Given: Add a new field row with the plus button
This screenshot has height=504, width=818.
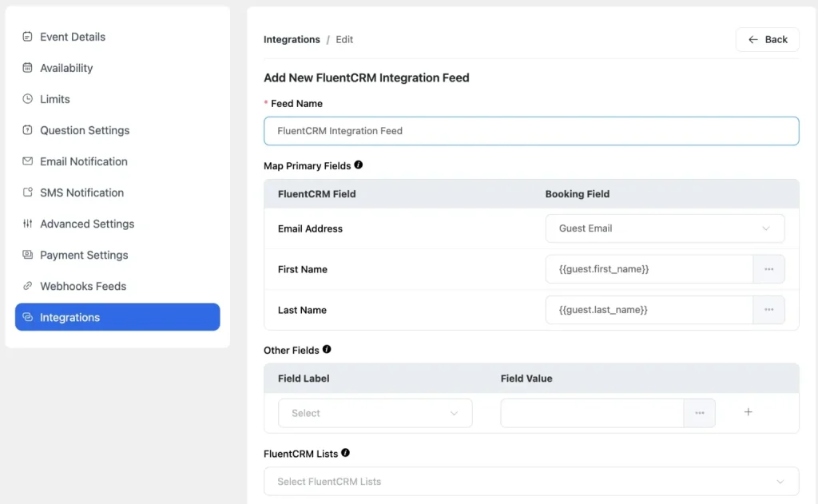Looking at the screenshot, I should (748, 412).
